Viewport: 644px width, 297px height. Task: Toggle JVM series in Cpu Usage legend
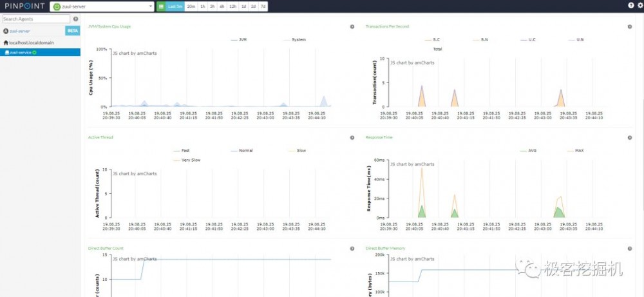click(x=239, y=40)
